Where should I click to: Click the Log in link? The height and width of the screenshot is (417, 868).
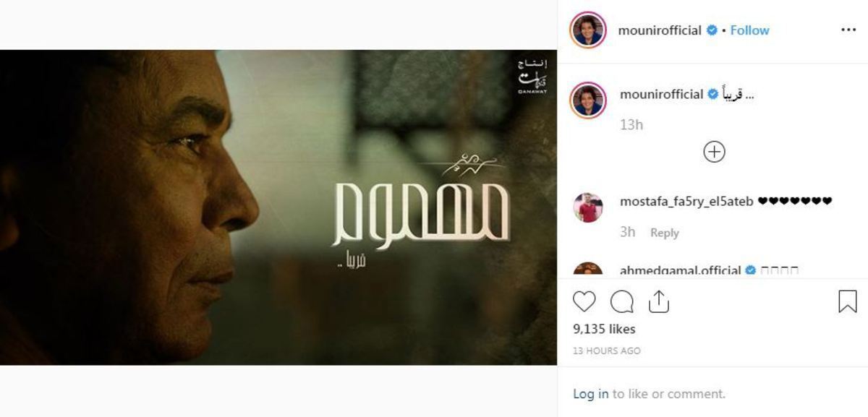point(591,394)
